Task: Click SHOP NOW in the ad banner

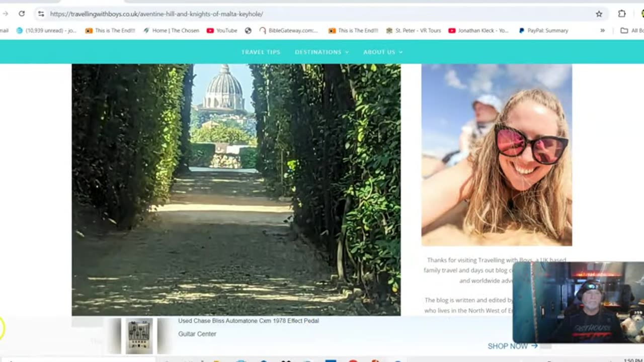Action: (513, 346)
